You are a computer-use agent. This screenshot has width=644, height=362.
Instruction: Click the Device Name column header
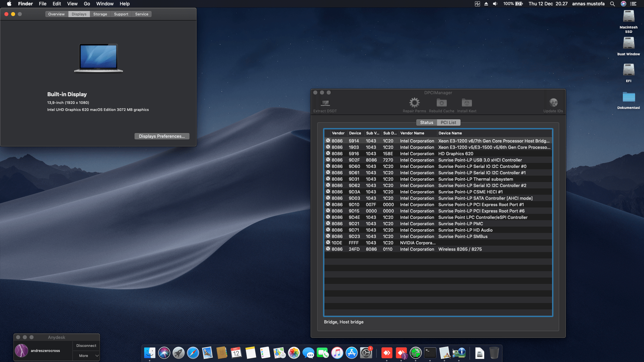pos(450,133)
